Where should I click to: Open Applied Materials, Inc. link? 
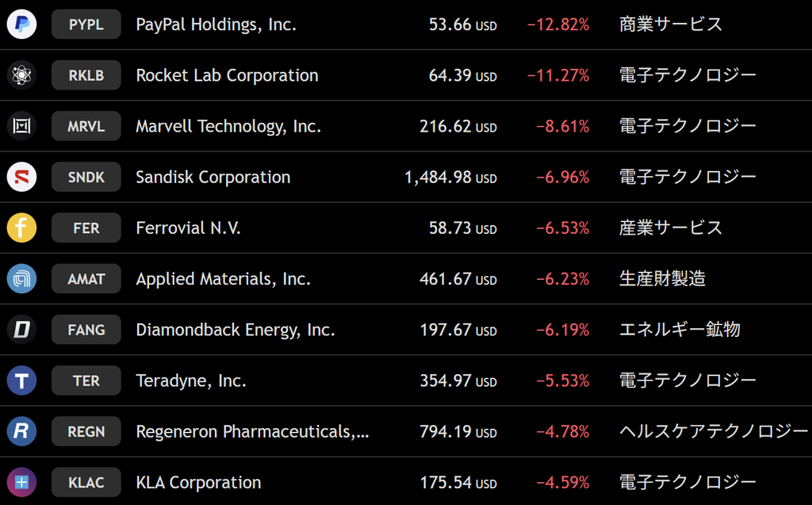pos(223,278)
